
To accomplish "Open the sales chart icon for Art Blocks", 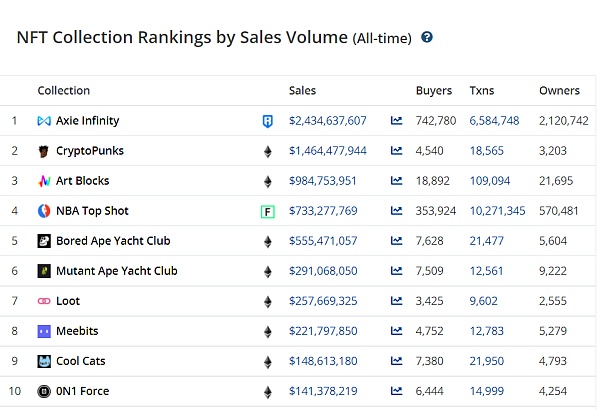I will pyautogui.click(x=397, y=181).
